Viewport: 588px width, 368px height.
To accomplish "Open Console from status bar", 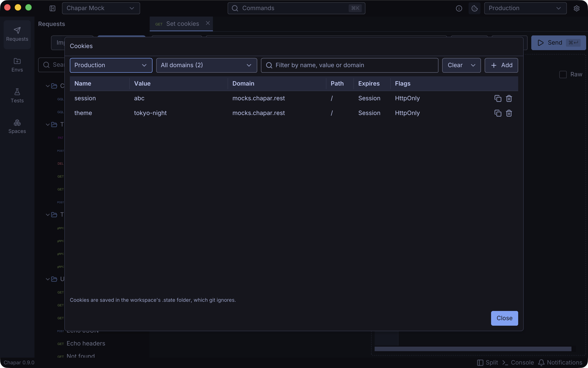I will tap(518, 362).
